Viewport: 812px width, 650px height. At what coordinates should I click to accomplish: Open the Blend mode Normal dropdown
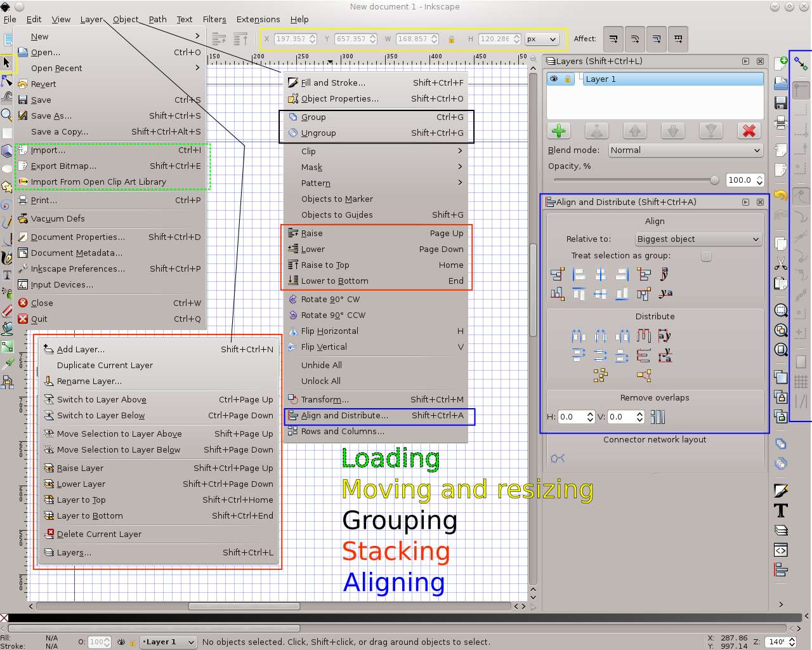coord(685,150)
